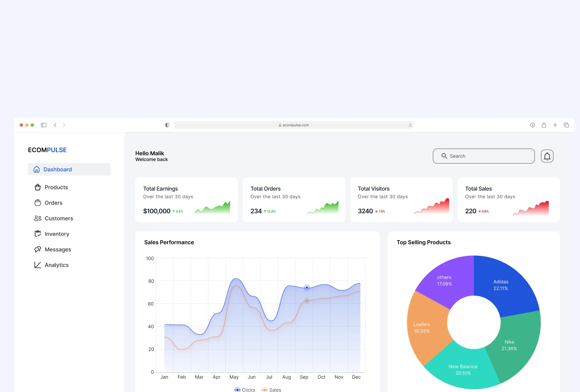This screenshot has height=392, width=580.
Task: Click the Analytics chart icon
Action: coord(38,265)
